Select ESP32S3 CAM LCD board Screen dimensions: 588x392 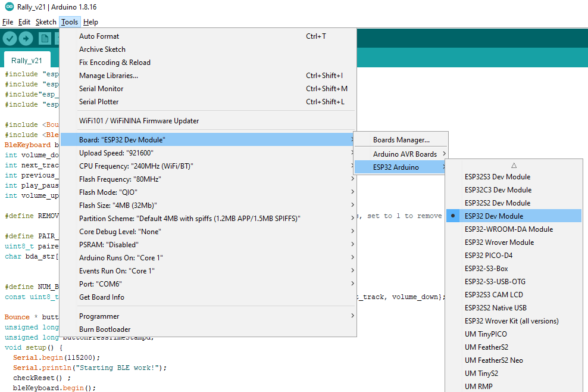(514, 295)
